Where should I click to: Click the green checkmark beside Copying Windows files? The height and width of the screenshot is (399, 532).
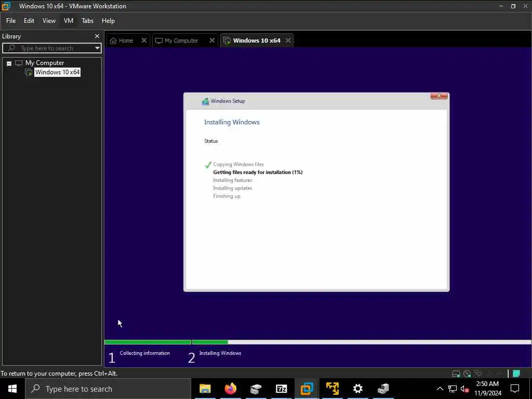(208, 165)
